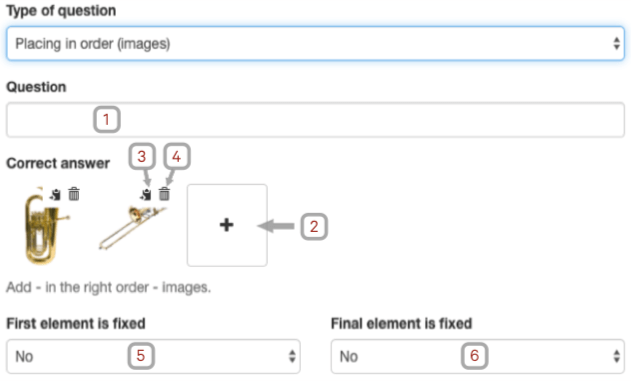Open the Final element is fixed dropdown
The image size is (631, 381).
pyautogui.click(x=478, y=356)
